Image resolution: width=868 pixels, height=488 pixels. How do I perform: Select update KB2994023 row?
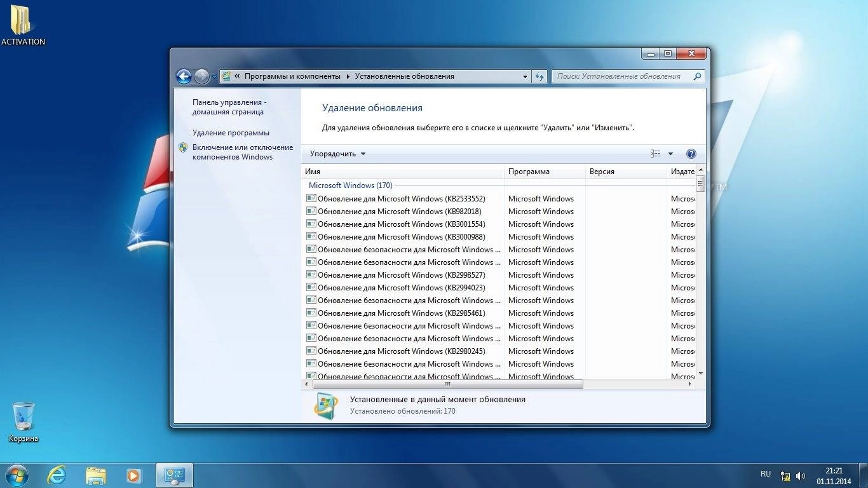[x=499, y=288]
